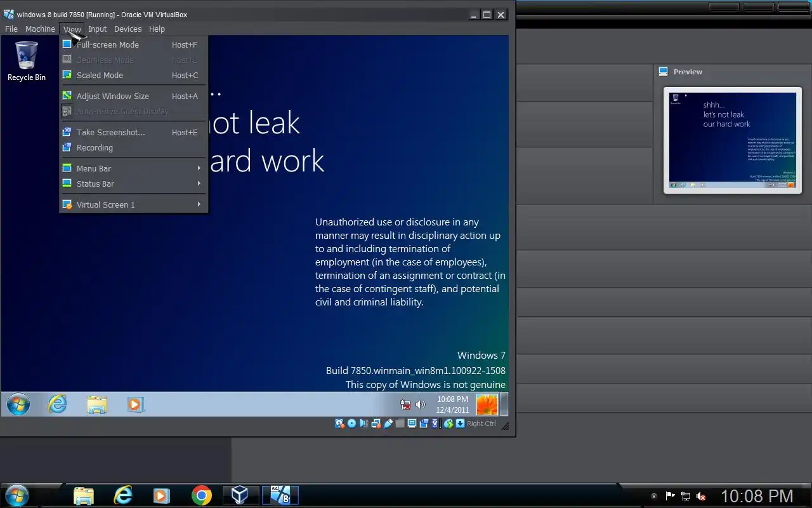Screen dimensions: 812x508
Task: Click the host clock 10:08 PM
Action: click(757, 496)
